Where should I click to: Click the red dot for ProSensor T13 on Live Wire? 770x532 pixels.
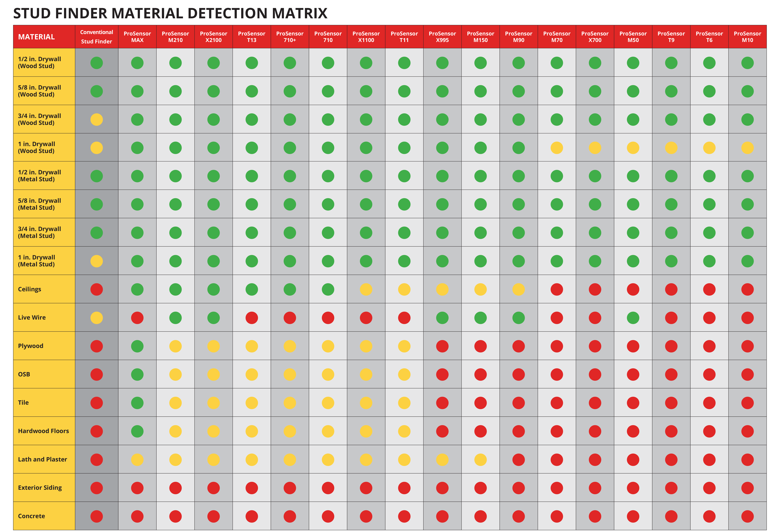coord(252,318)
